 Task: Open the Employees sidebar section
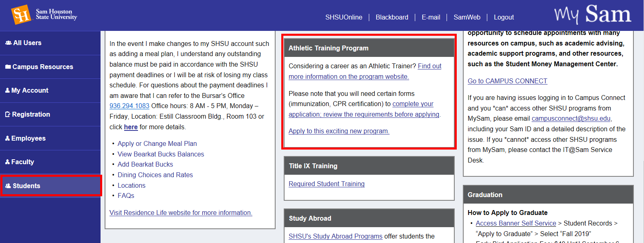(x=50, y=139)
